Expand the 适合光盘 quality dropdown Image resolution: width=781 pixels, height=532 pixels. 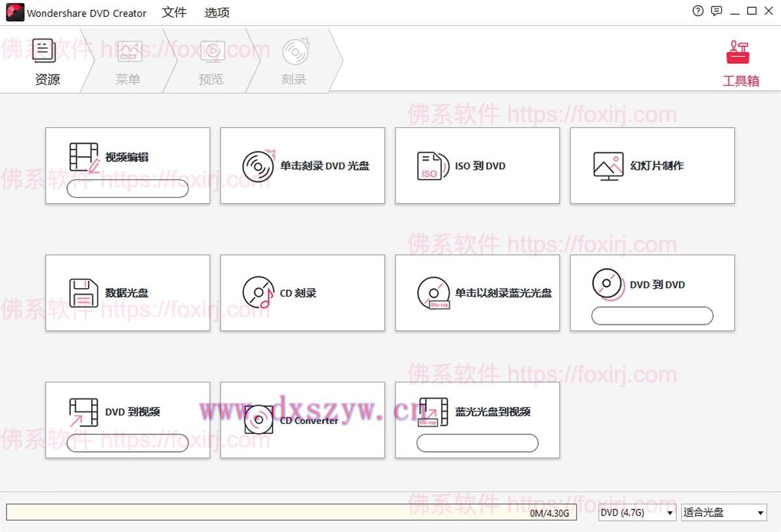[x=724, y=512]
